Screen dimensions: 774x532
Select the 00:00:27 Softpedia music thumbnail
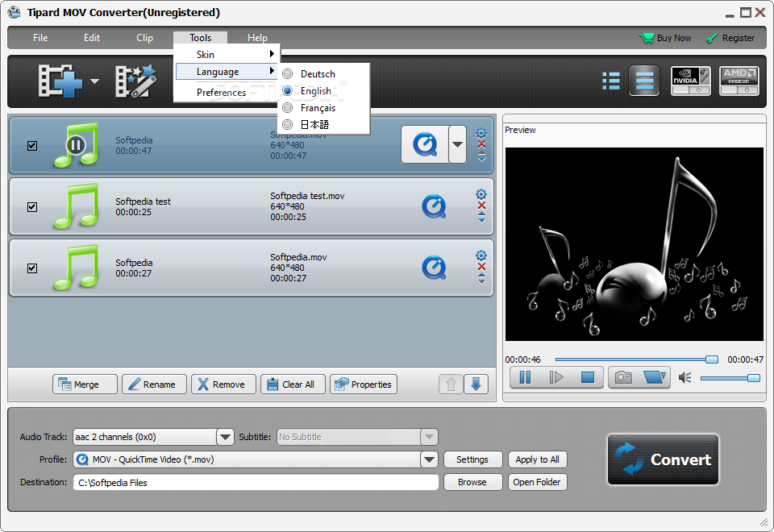coord(76,268)
